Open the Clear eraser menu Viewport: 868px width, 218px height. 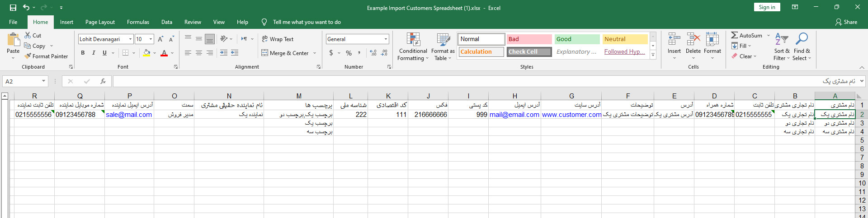coord(744,56)
